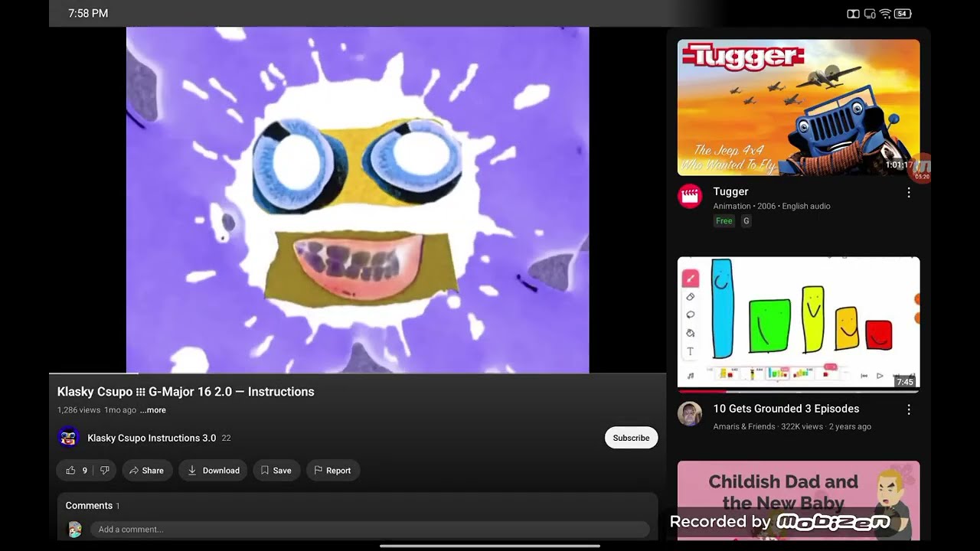Click 'Animation • 2006 • English audio' text
This screenshot has height=551, width=980.
(x=772, y=206)
